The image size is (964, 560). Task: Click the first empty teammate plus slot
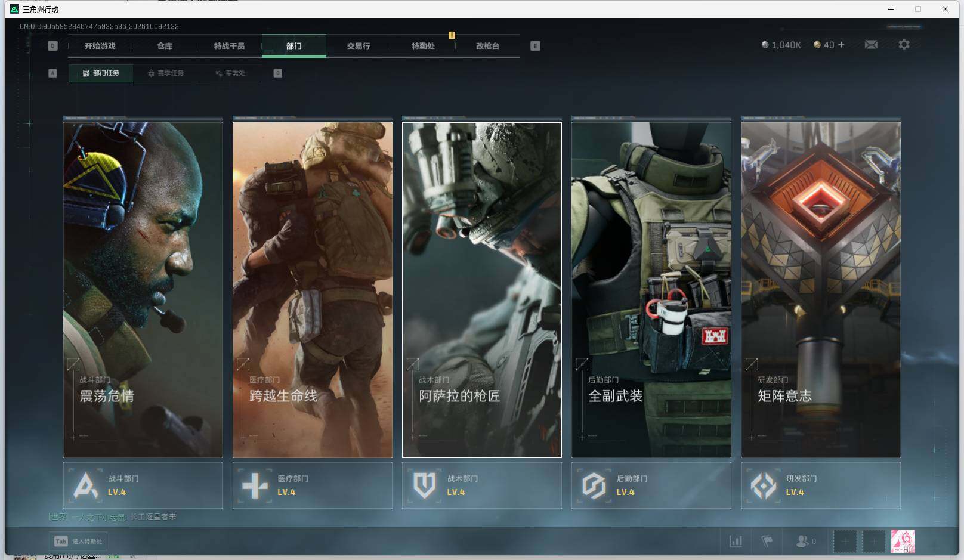click(845, 542)
